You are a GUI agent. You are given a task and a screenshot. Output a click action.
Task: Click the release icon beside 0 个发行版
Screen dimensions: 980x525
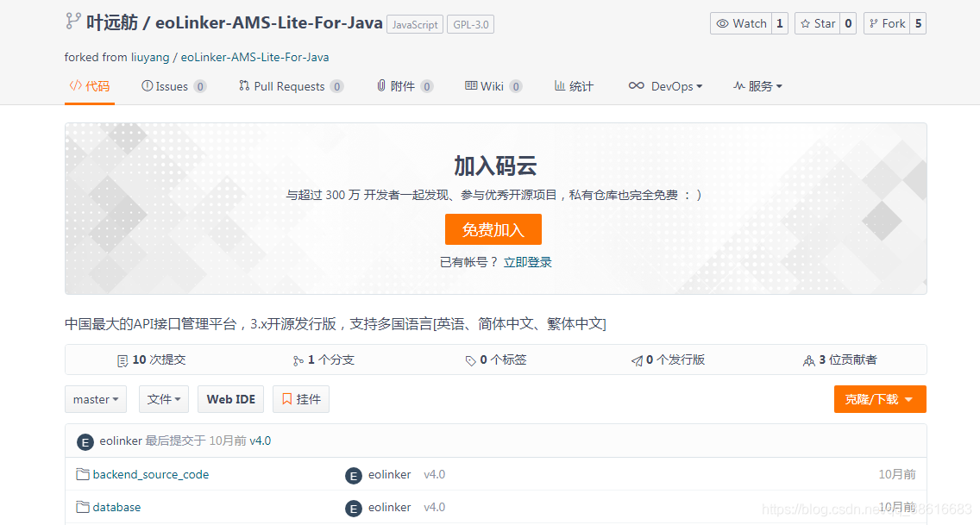click(x=637, y=361)
